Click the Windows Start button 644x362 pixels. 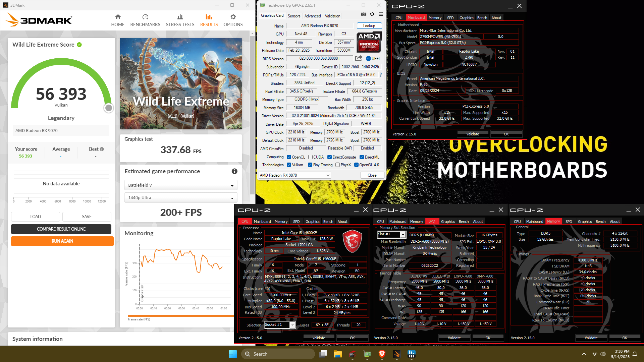point(233,354)
